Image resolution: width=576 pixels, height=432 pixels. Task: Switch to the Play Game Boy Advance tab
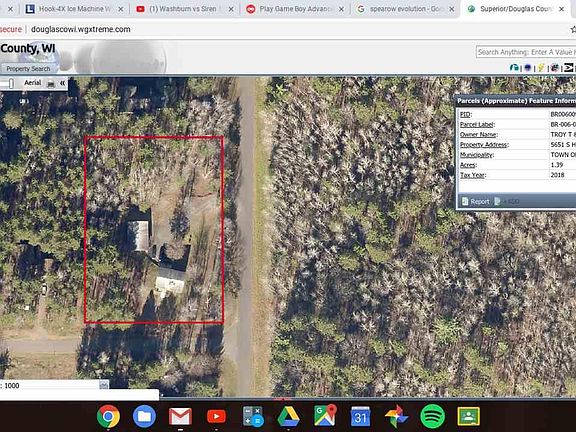294,9
